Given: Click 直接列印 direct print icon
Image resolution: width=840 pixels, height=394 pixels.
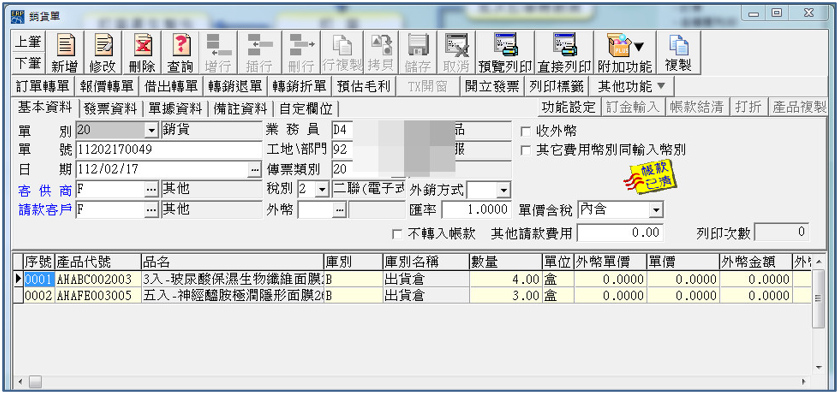Looking at the screenshot, I should point(564,52).
